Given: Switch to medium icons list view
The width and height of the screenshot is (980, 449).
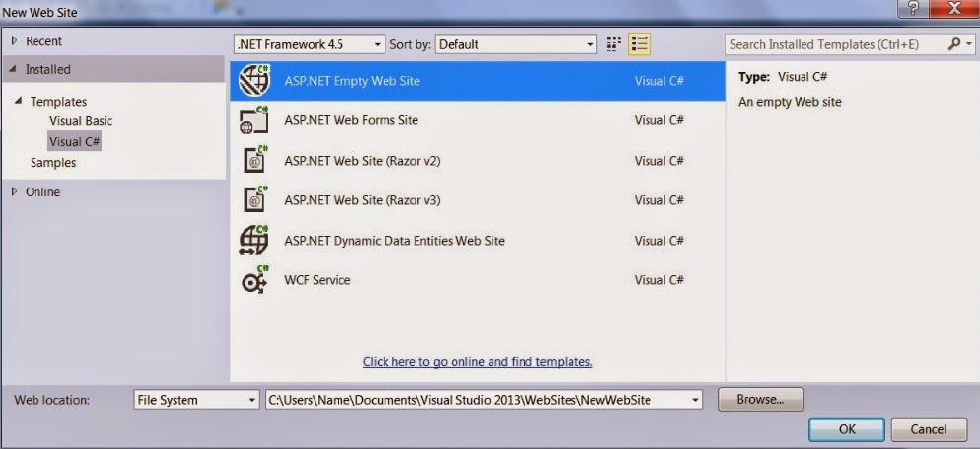Looking at the screenshot, I should (x=639, y=44).
